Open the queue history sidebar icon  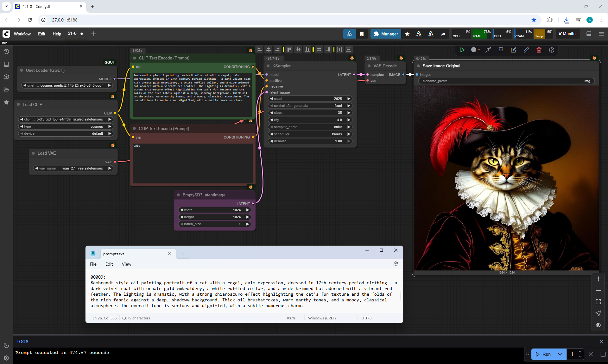(x=6, y=52)
